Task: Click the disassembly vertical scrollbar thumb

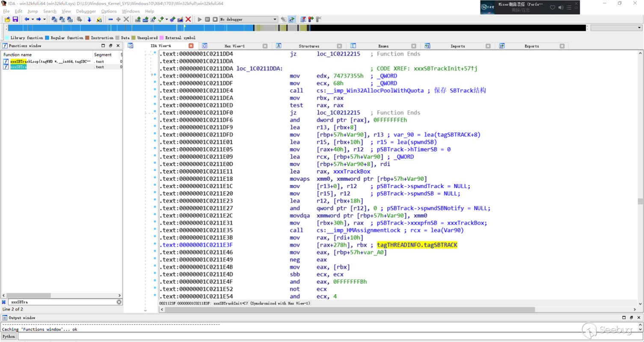Action: click(640, 201)
